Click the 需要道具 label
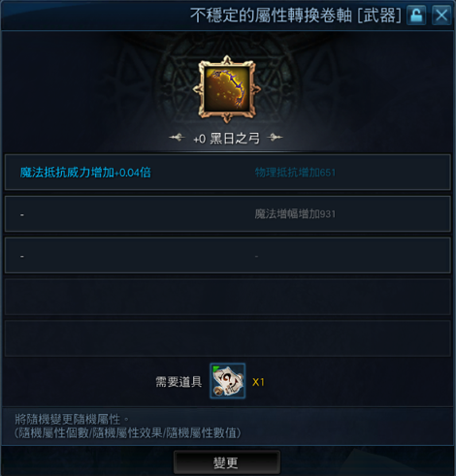 coord(179,382)
